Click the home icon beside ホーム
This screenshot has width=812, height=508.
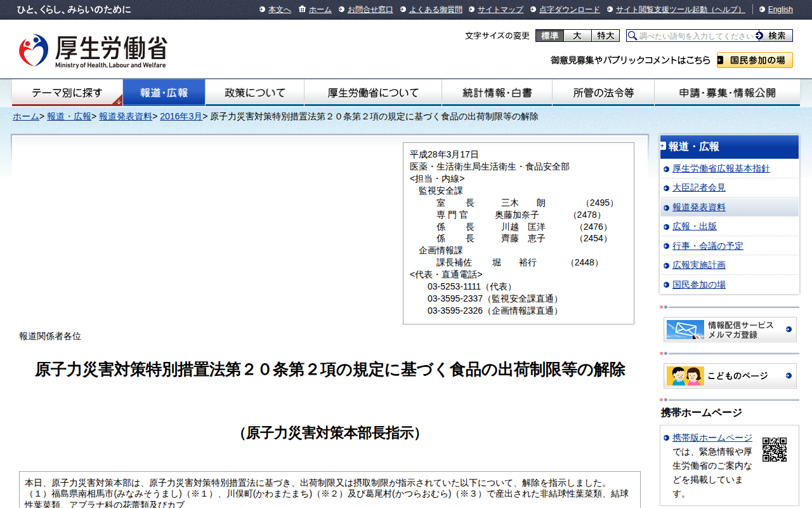(302, 9)
